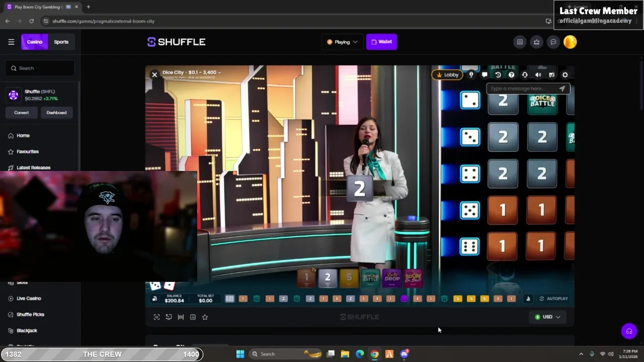The image size is (644, 362).
Task: Open a new browser tab
Action: pos(88,7)
